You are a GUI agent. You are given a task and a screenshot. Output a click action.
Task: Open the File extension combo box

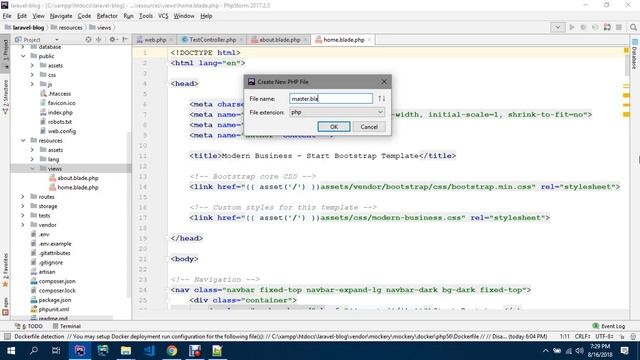pos(337,112)
